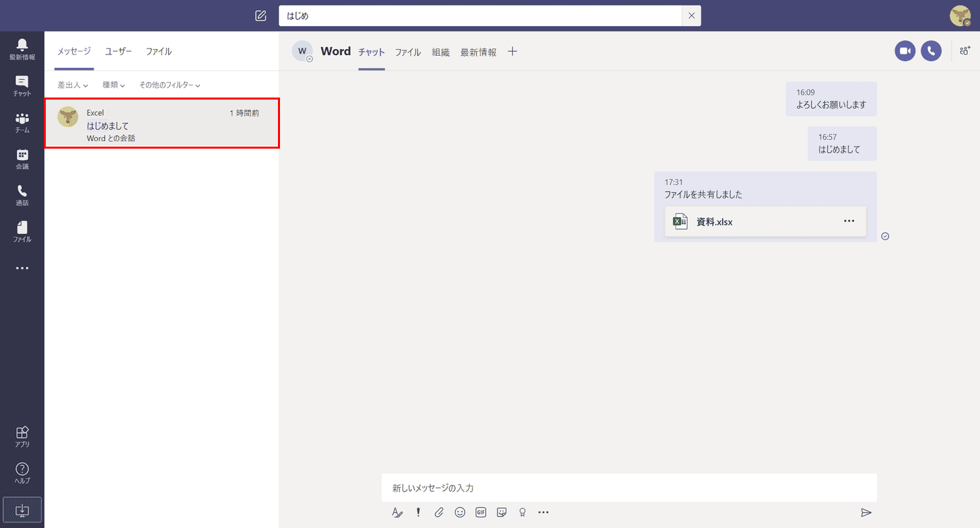Add people to the chat
The image size is (980, 528).
[965, 51]
